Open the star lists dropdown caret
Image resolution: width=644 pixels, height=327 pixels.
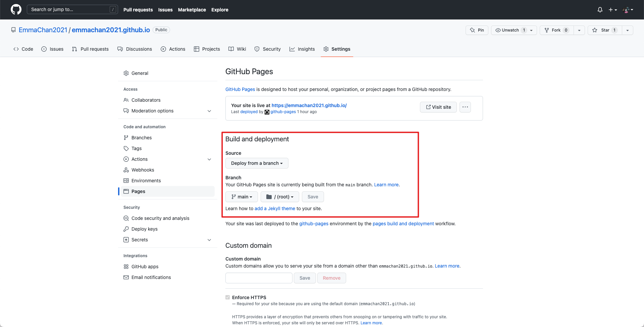point(628,30)
